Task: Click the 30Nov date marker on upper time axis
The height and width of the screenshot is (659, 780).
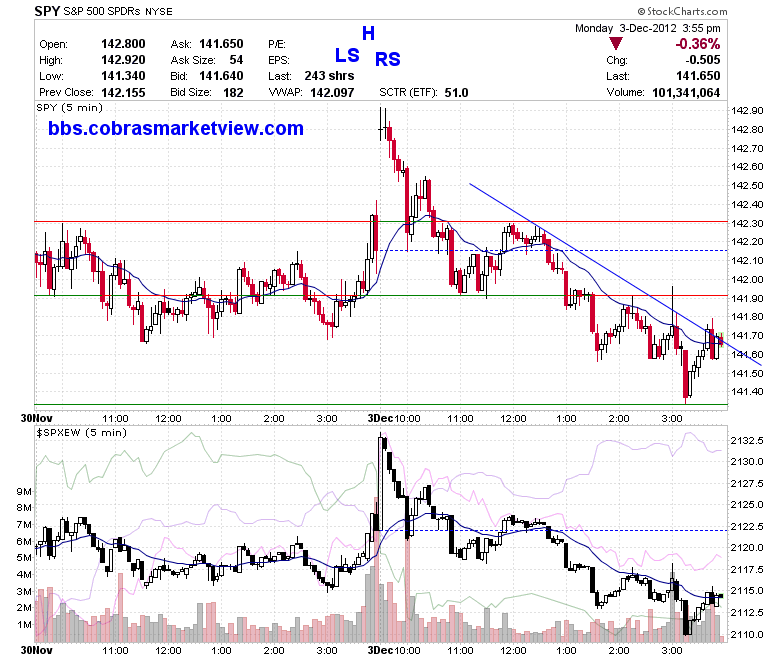Action: pos(36,418)
